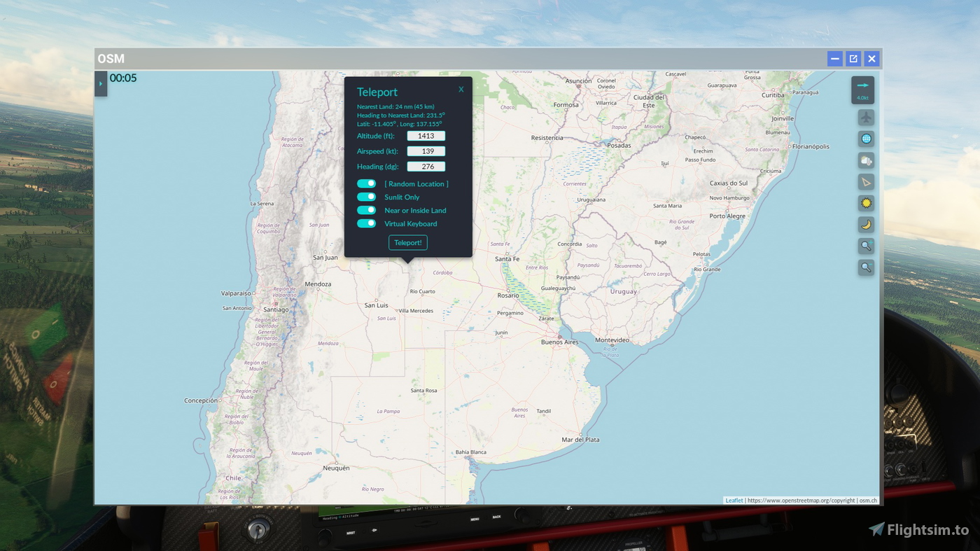Expand the left side panel chevron
This screenshot has height=551, width=980.
pos(100,83)
